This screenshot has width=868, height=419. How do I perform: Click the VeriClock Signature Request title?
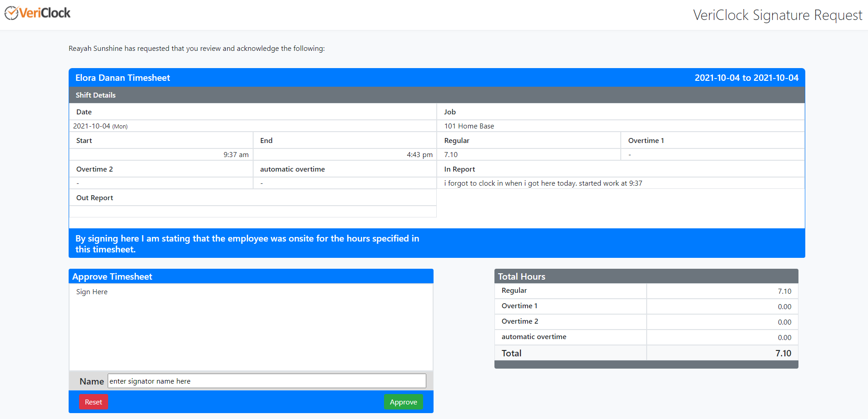point(777,15)
